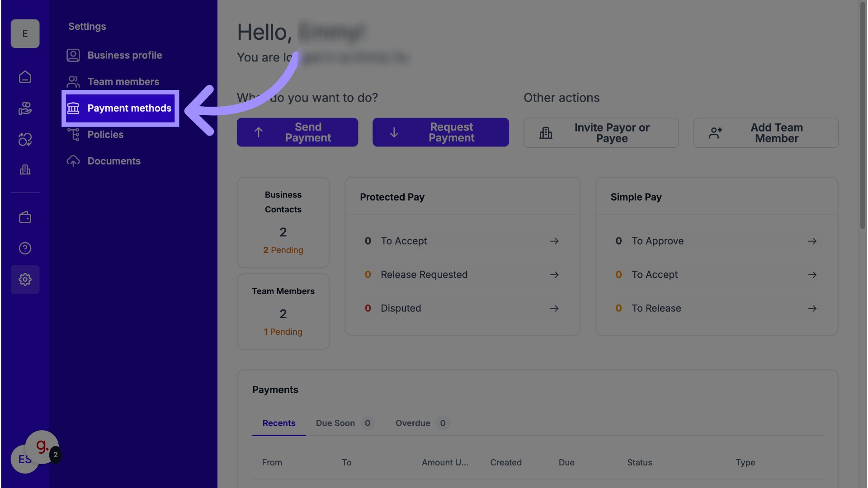This screenshot has width=868, height=488.
Task: Click the wallet icon in sidebar
Action: pyautogui.click(x=25, y=217)
